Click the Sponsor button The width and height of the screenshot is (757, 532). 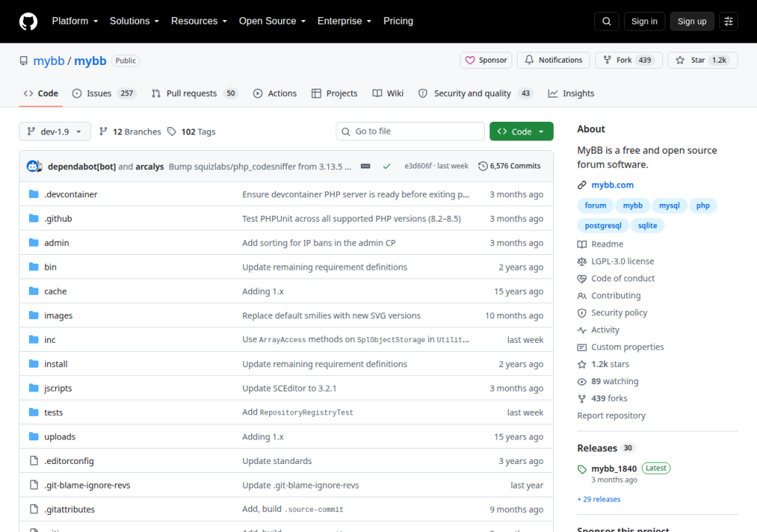(x=486, y=61)
